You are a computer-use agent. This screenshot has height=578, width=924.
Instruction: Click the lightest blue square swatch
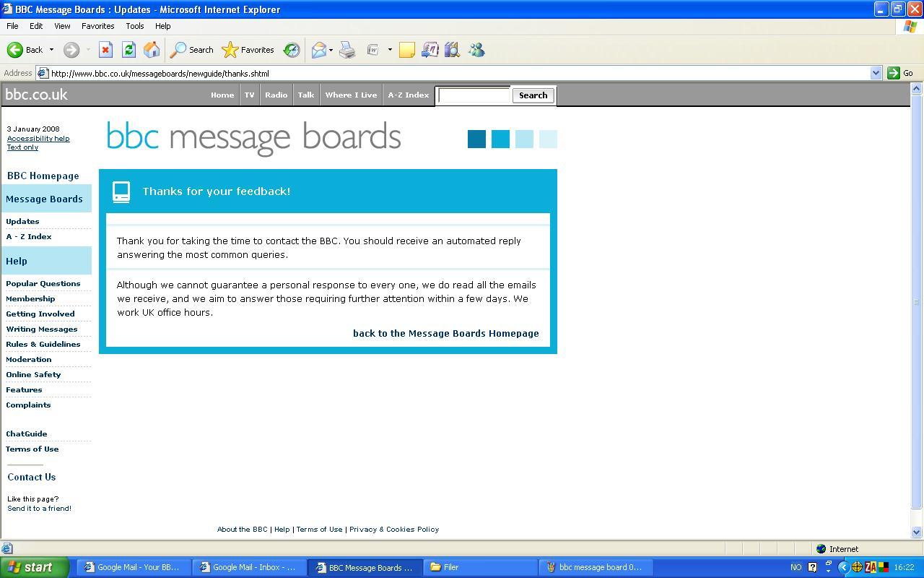(x=548, y=139)
